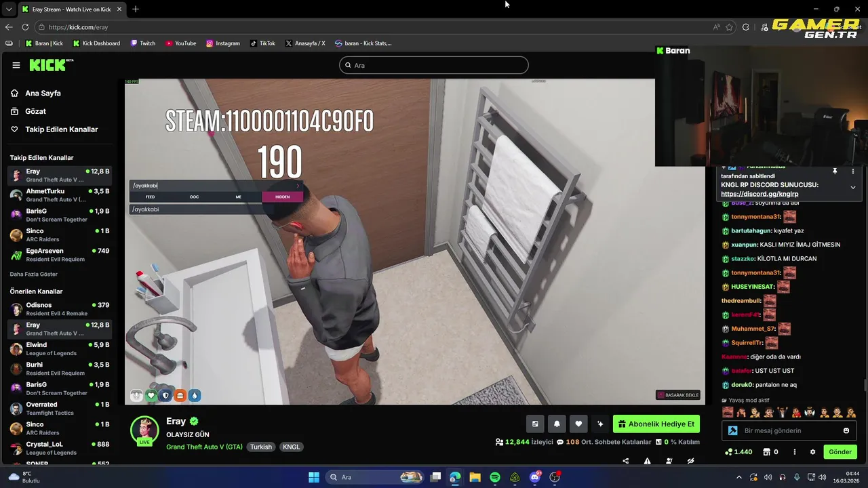Open Elwind League of Legends channel
This screenshot has height=488, width=868.
[60, 349]
